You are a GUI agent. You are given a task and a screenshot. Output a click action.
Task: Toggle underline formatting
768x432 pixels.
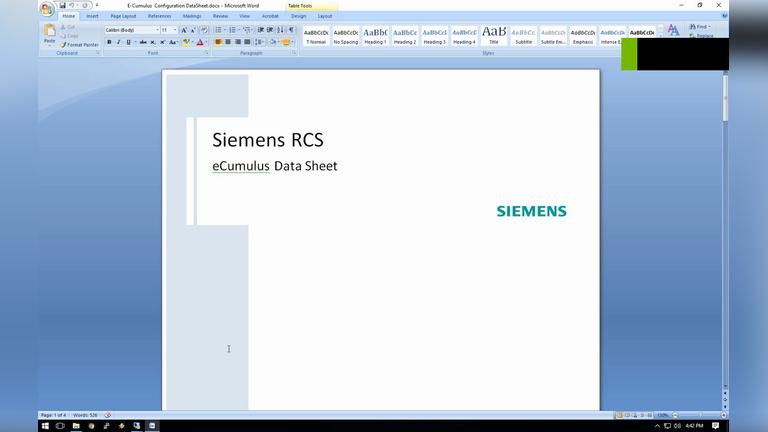128,43
